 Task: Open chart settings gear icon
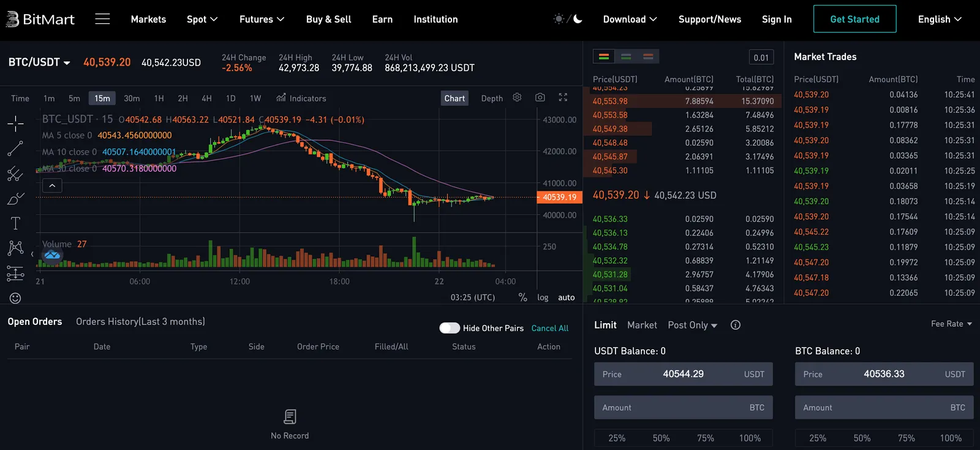point(517,97)
